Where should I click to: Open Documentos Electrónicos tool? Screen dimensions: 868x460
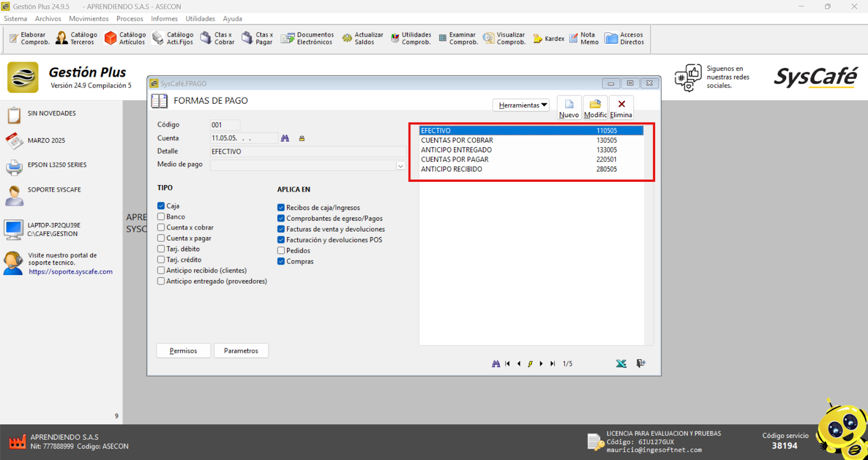click(307, 38)
